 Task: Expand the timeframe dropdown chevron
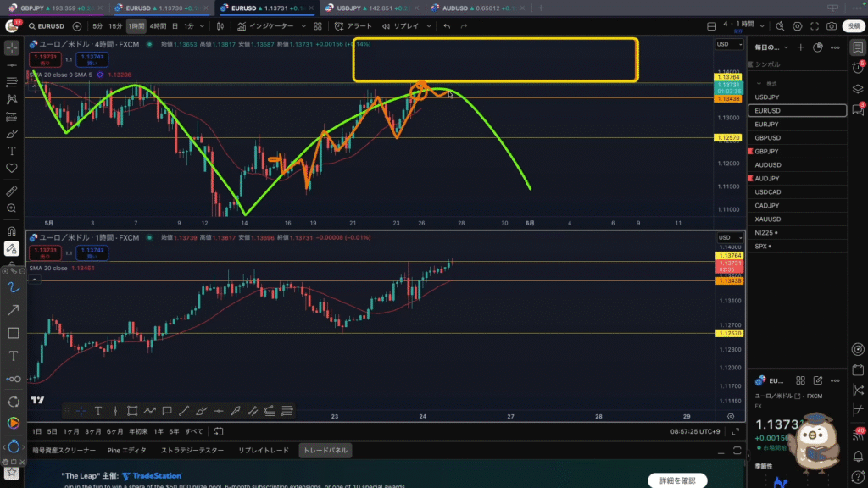[x=202, y=26]
